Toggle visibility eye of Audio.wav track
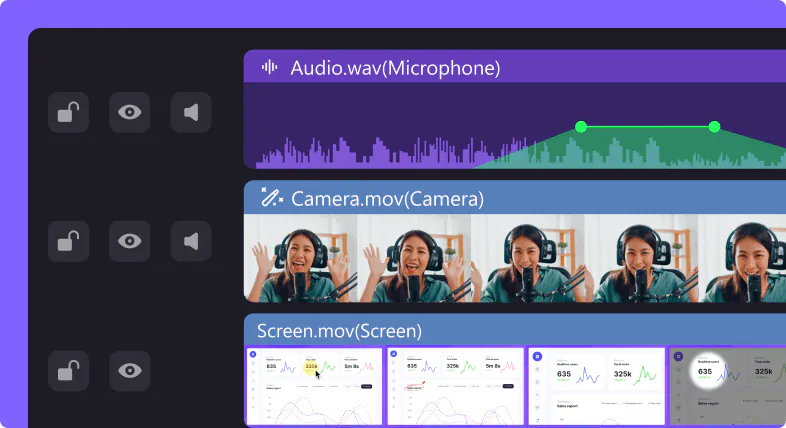This screenshot has width=786, height=428. 129,112
